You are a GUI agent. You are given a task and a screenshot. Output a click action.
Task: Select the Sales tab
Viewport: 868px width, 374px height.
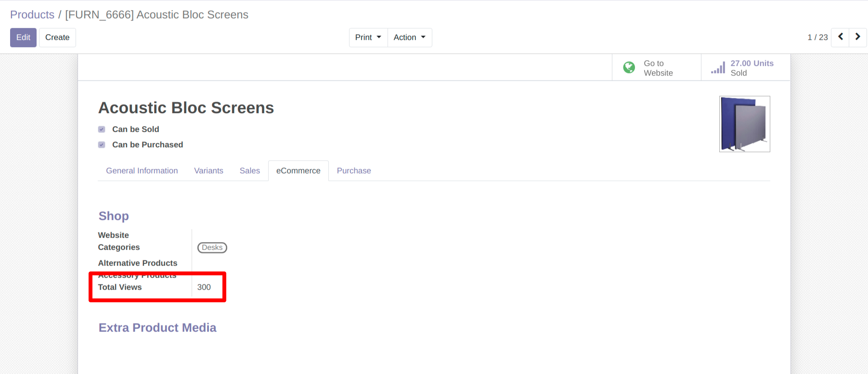[249, 171]
